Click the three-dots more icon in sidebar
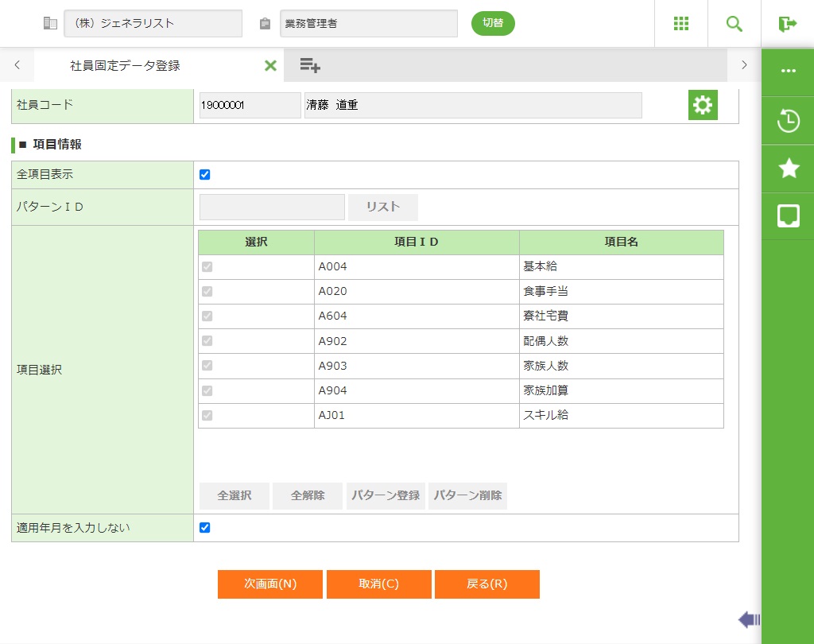 (788, 71)
